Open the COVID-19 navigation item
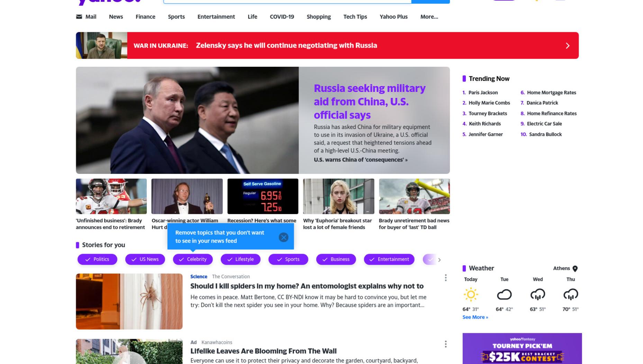643x364 pixels. [282, 17]
